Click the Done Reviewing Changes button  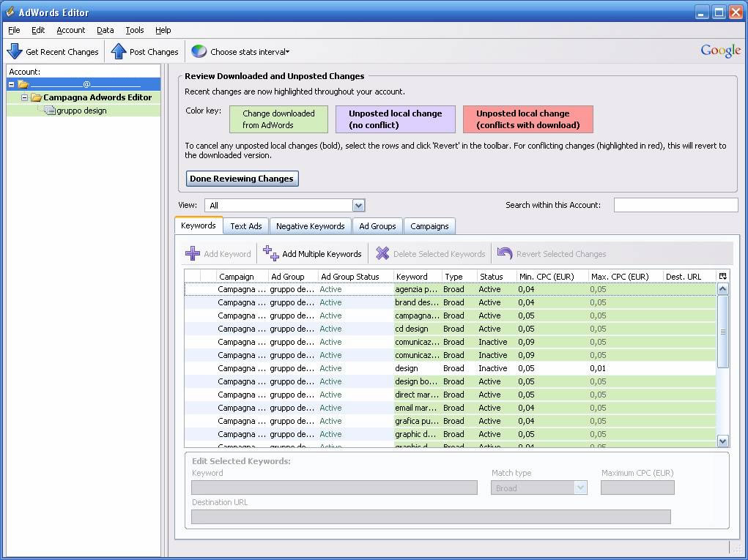click(242, 179)
